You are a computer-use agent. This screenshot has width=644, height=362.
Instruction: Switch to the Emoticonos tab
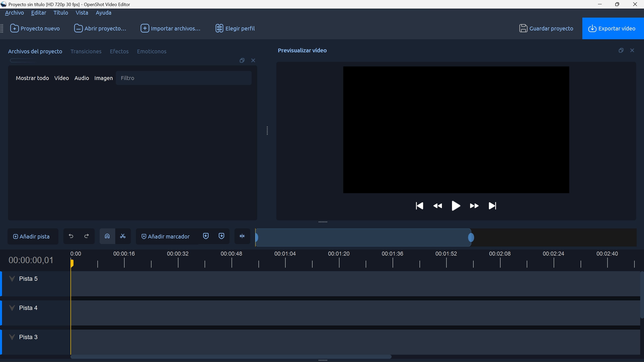[151, 51]
